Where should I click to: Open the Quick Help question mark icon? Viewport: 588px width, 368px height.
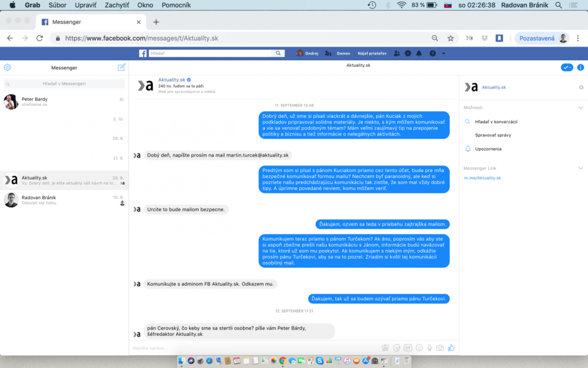432,53
